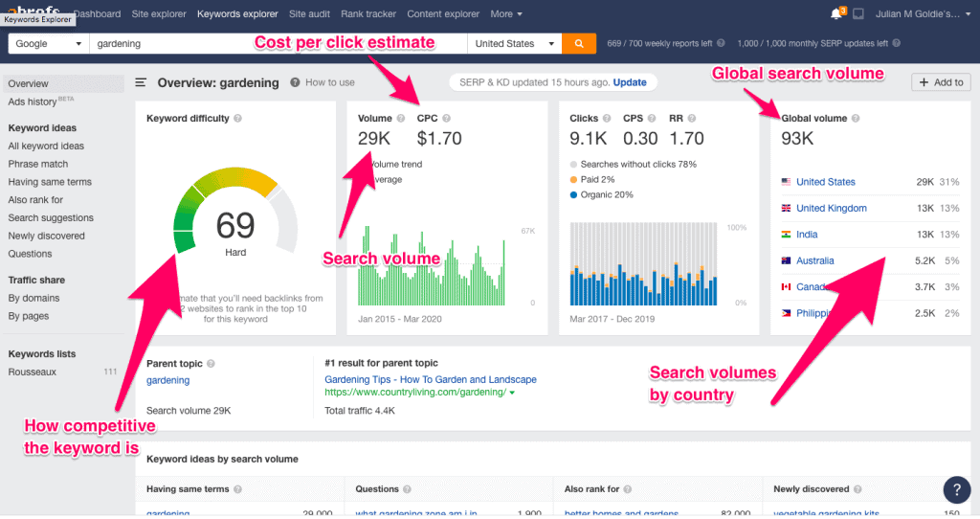Open All keyword ideas in sidebar
This screenshot has height=519, width=980.
[46, 147]
